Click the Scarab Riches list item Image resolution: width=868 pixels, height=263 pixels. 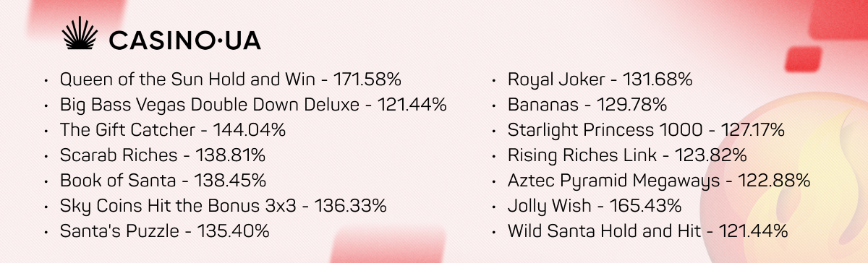point(163,155)
